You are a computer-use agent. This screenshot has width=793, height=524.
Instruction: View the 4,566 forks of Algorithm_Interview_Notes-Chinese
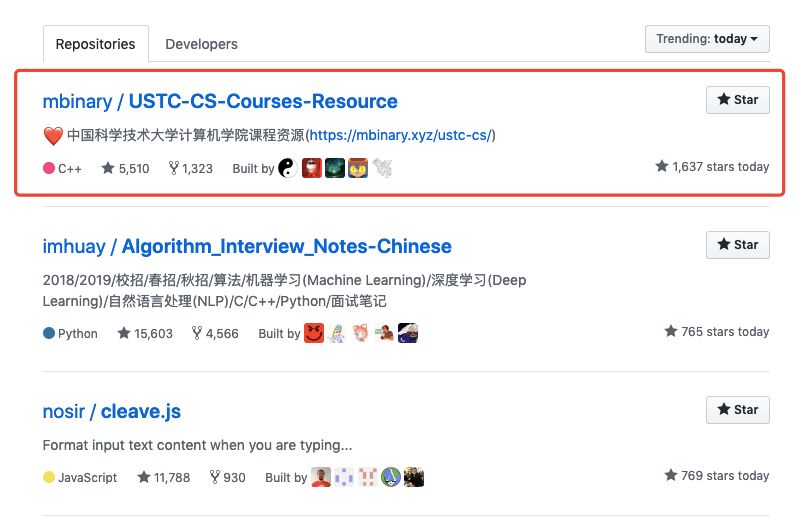pyautogui.click(x=215, y=333)
